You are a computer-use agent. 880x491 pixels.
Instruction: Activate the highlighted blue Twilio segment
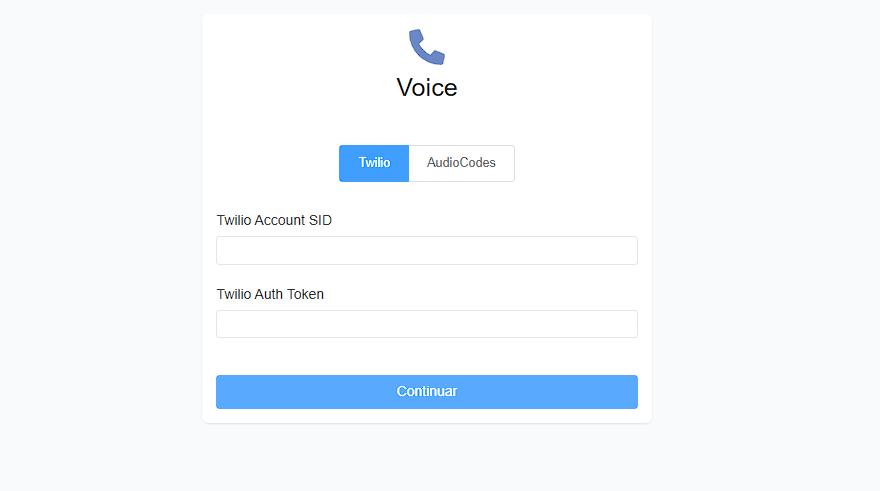(374, 163)
